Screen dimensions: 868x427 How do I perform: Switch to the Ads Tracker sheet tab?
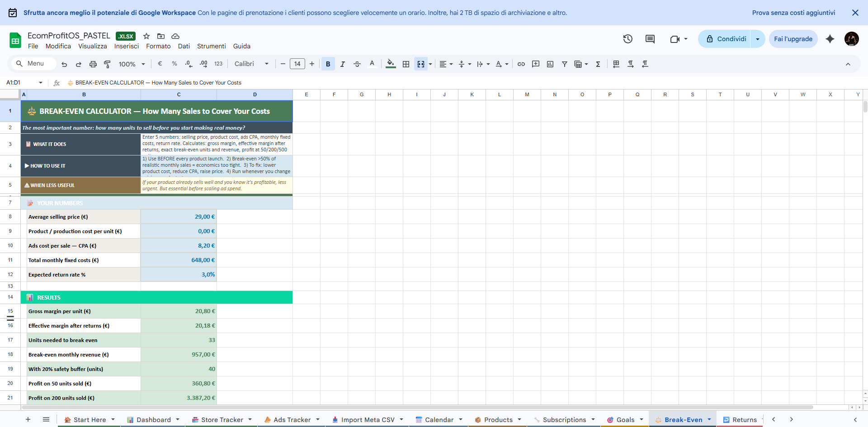[292, 420]
